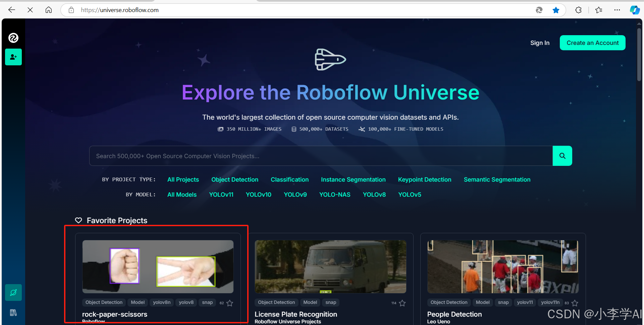Click the 500,000+ DATASETS stat text
Screen dimensions: 644x325
[x=324, y=129]
